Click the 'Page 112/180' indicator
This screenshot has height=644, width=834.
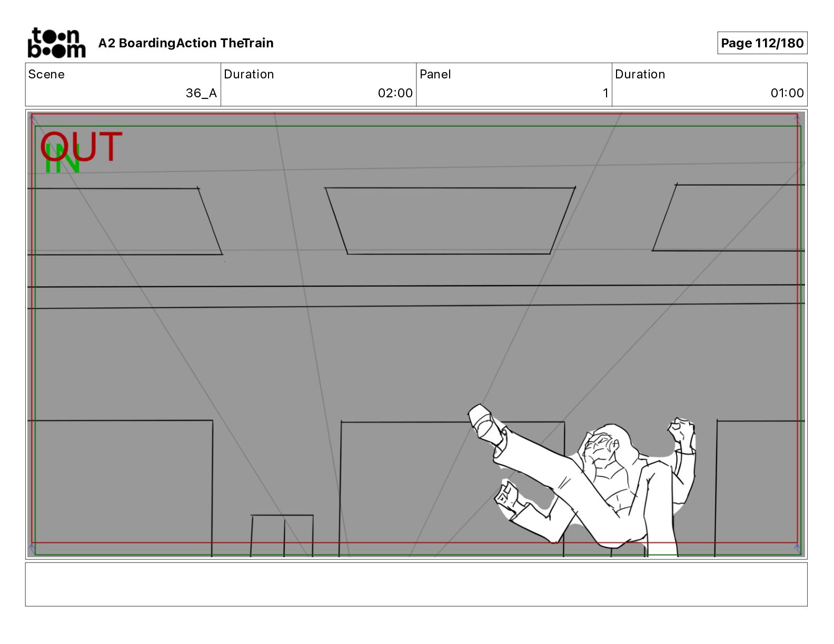pos(762,43)
